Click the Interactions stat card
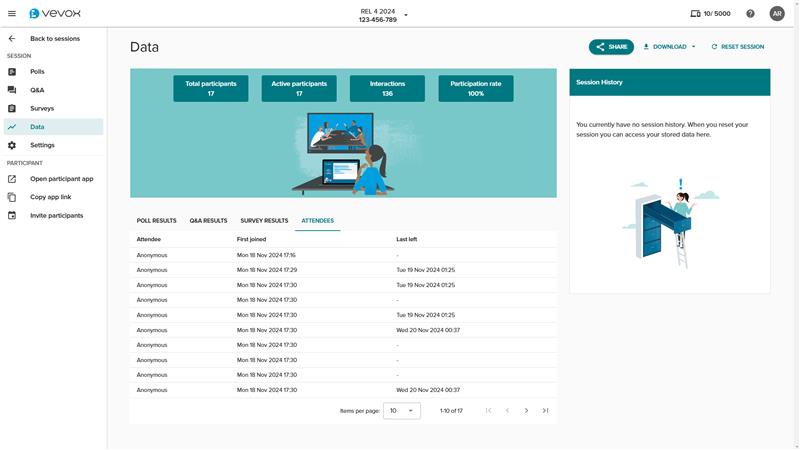The image size is (800, 450). (x=387, y=89)
